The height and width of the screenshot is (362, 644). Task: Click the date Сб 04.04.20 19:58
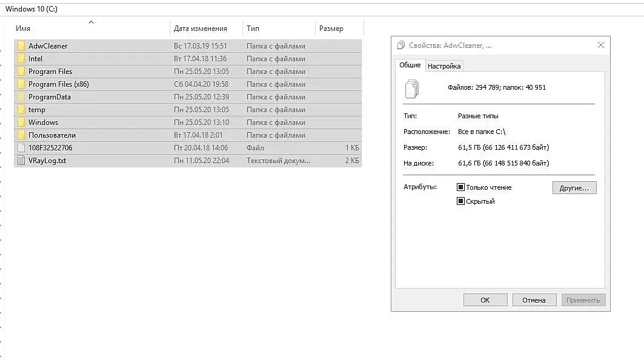point(201,84)
